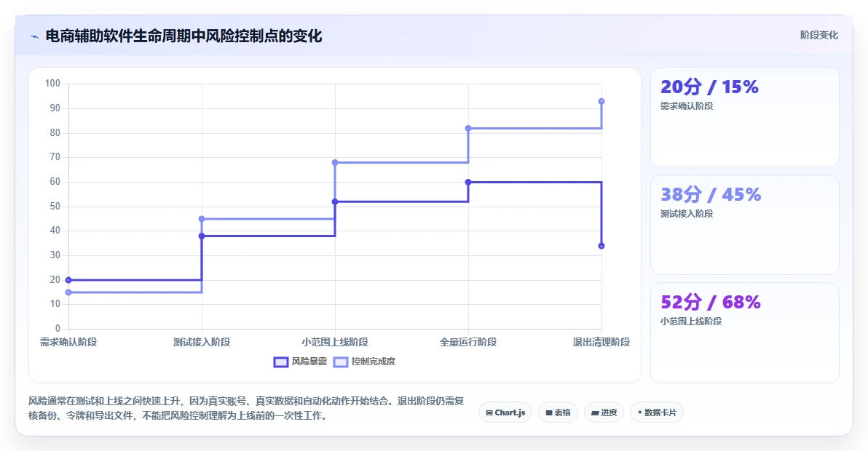
Task: Click 需求确认阶段 caption in the first stat card
Action: (x=687, y=106)
